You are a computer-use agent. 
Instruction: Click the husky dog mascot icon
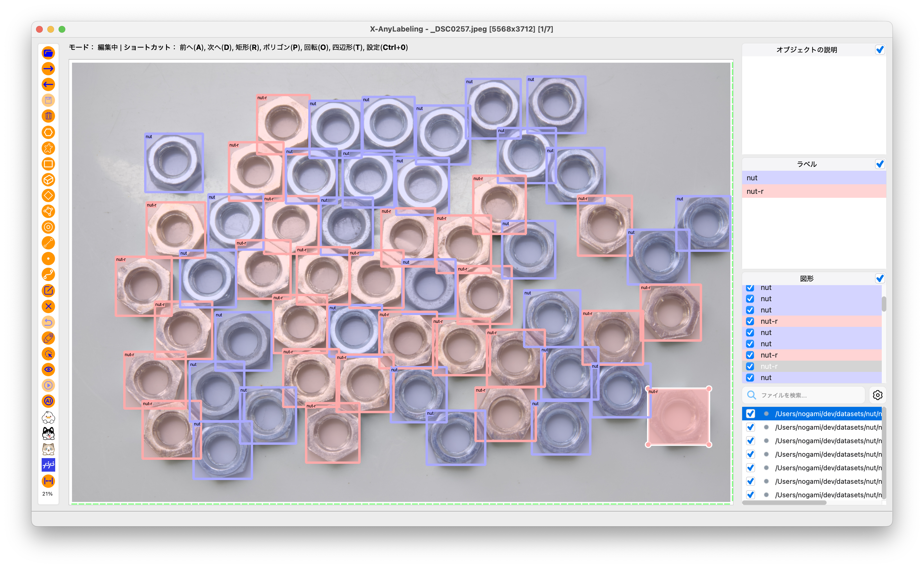48,433
